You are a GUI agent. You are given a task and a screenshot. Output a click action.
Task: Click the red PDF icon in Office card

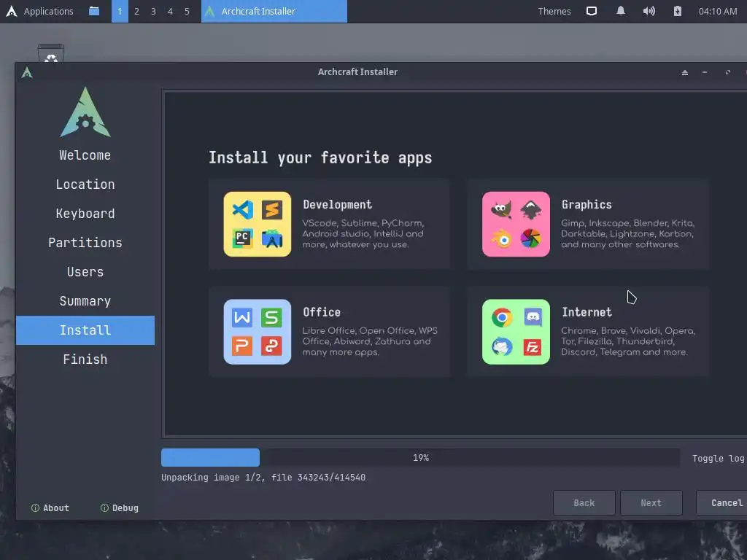pos(271,346)
